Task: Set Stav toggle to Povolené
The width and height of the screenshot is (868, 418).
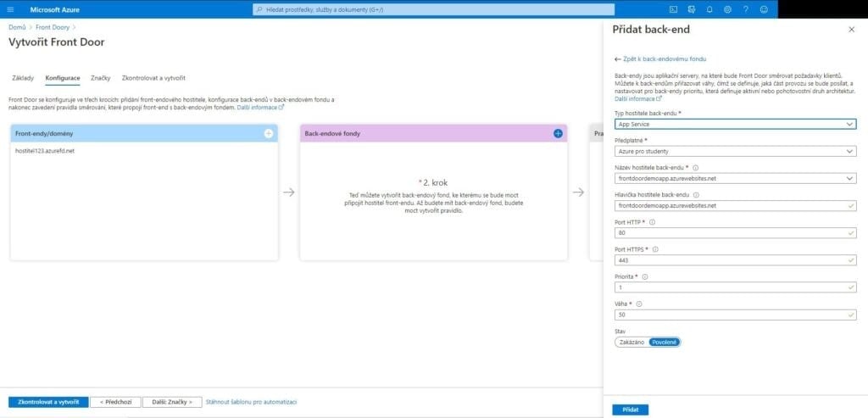Action: coord(664,342)
